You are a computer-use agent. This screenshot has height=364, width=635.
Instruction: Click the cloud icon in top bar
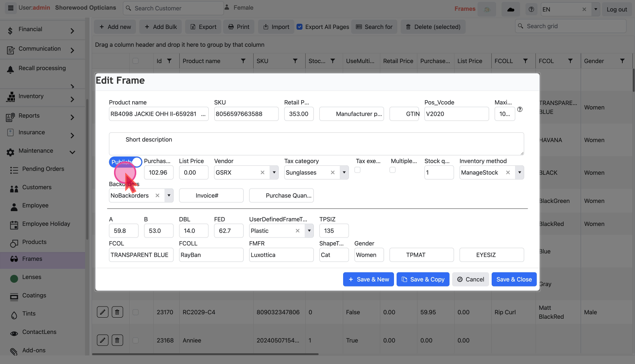coord(511,9)
